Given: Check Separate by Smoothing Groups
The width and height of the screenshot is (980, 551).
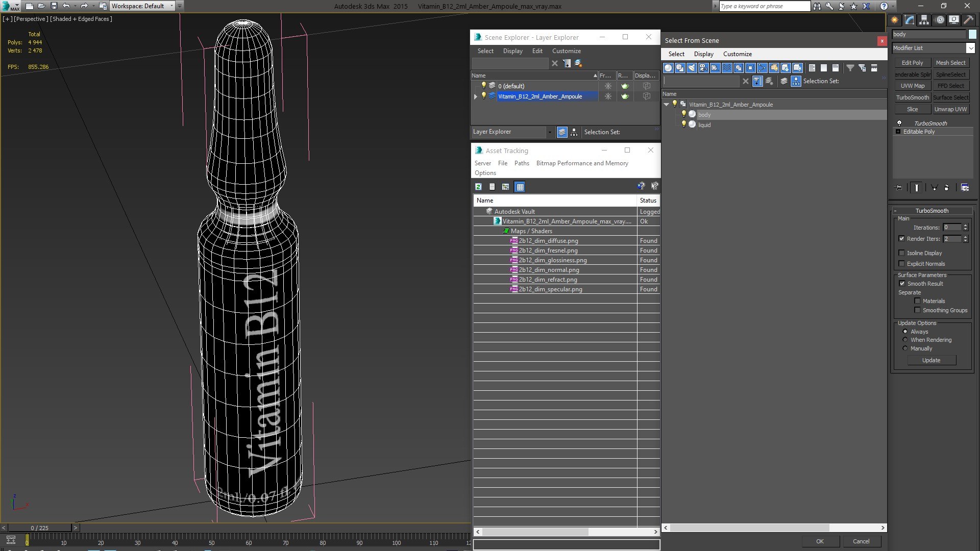Looking at the screenshot, I should tap(917, 310).
